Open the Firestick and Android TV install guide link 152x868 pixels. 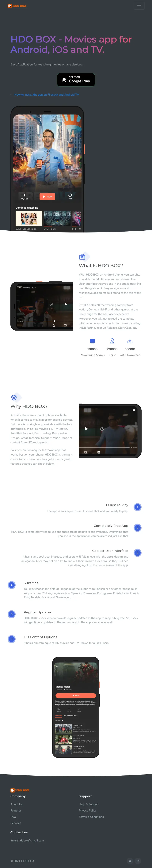[47, 95]
